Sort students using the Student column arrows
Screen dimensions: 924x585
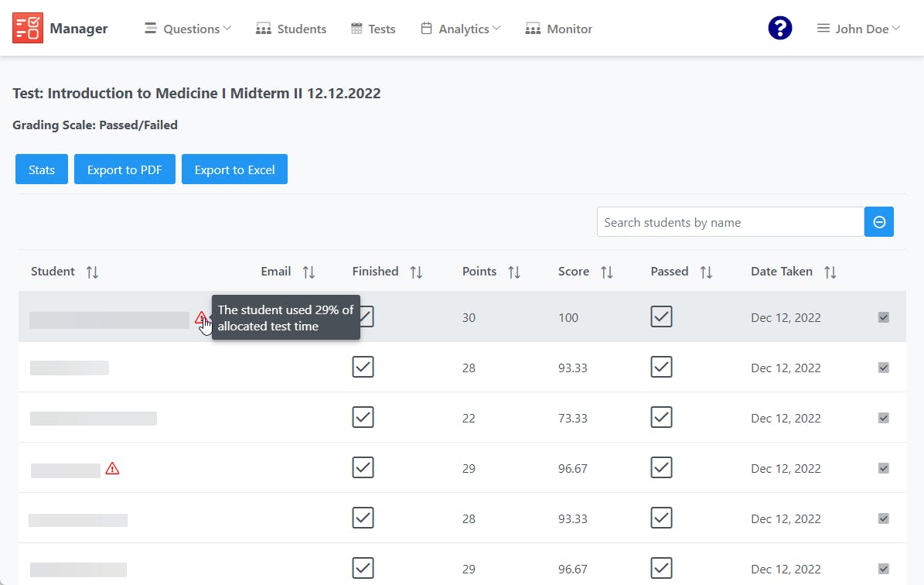[91, 272]
